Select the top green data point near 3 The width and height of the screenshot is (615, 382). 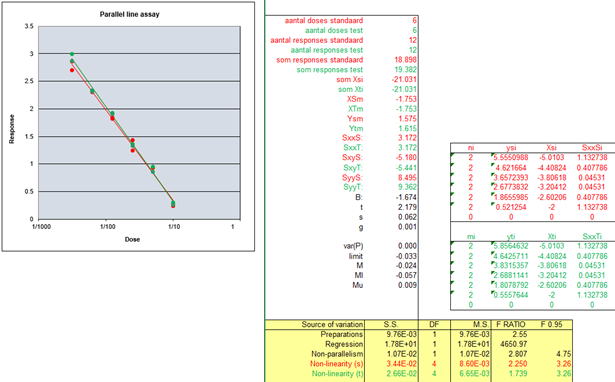pyautogui.click(x=72, y=54)
